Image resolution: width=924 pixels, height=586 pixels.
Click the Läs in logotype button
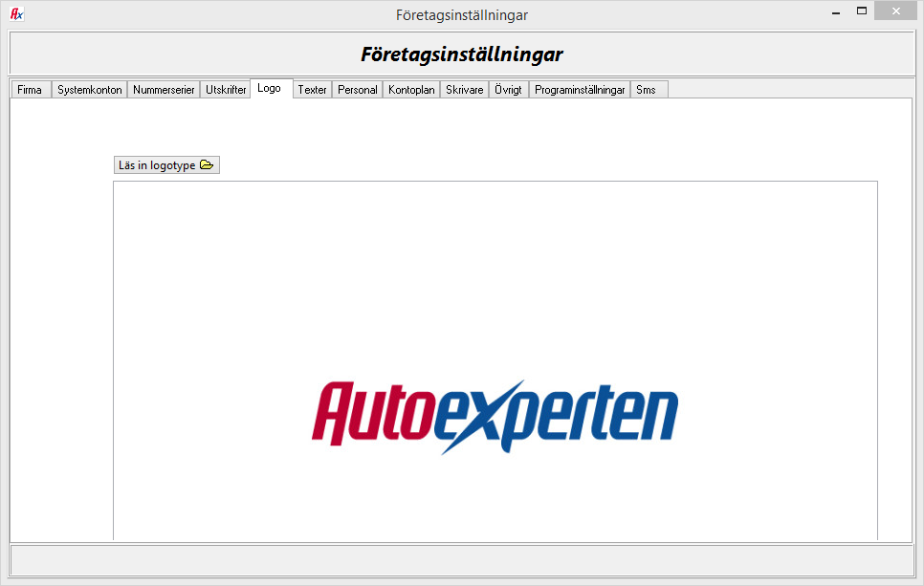[x=166, y=165]
